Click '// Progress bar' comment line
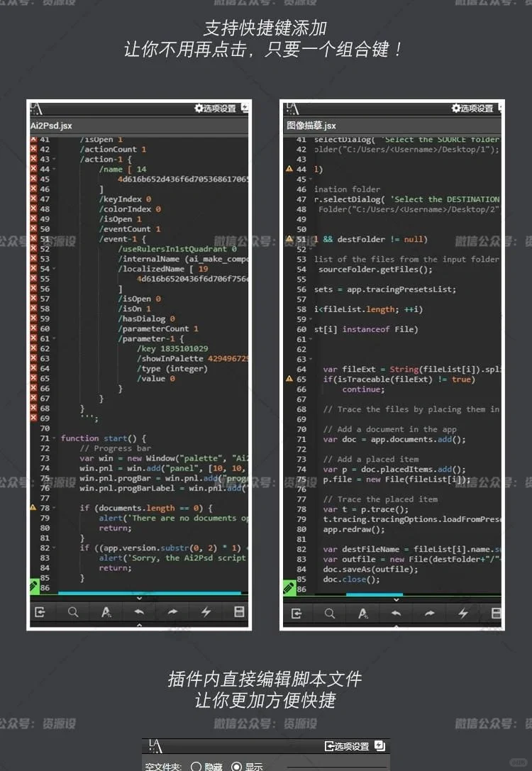Viewport: 532px width, 771px height. [x=116, y=448]
